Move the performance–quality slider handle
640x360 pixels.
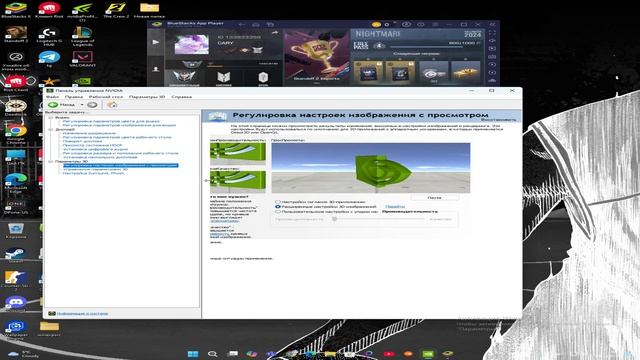(334, 219)
